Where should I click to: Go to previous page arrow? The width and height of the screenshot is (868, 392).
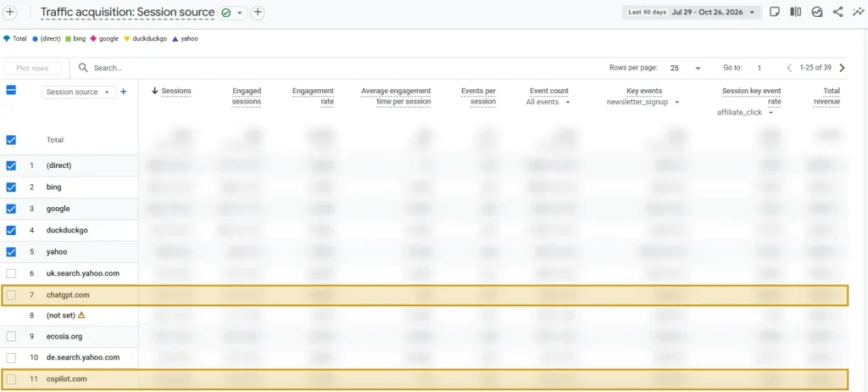click(789, 68)
